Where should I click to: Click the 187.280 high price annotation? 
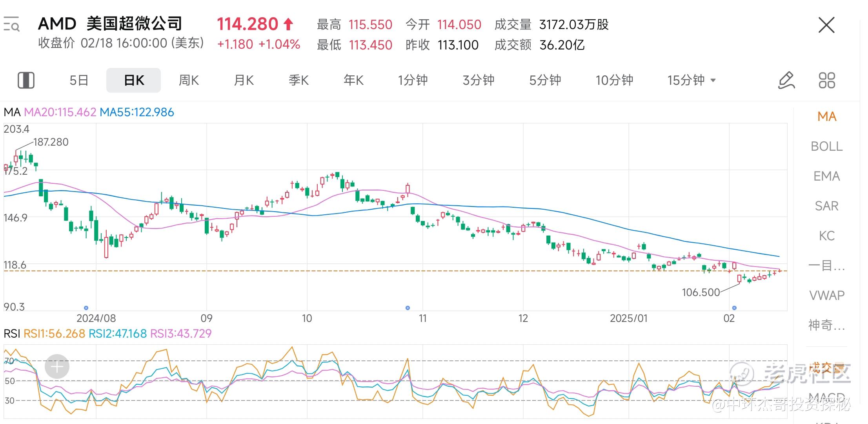point(51,142)
